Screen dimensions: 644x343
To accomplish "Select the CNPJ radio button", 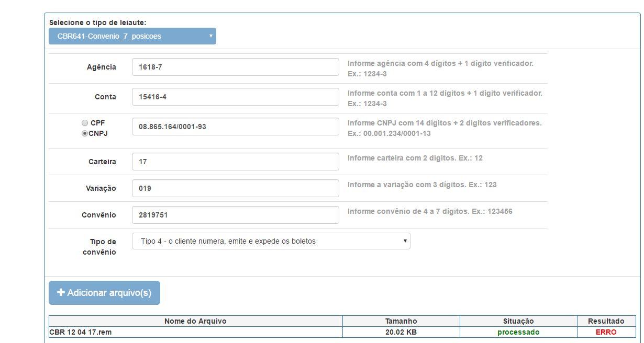I will (x=85, y=133).
